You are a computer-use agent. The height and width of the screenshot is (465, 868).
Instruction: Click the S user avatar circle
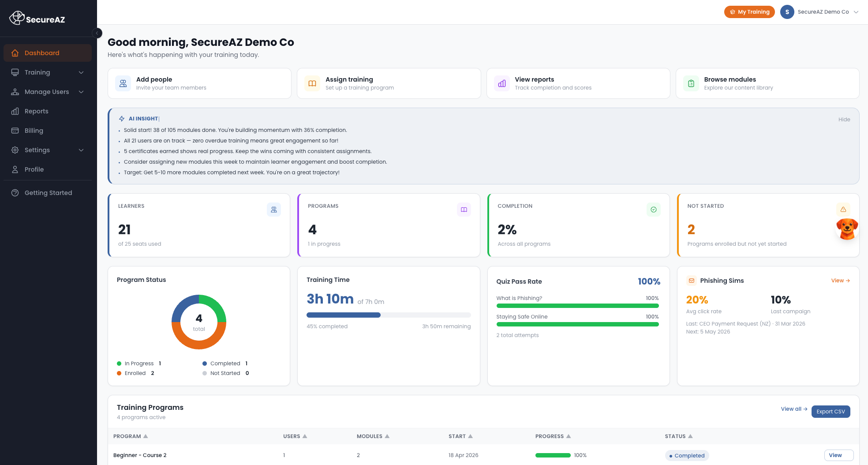pos(787,12)
